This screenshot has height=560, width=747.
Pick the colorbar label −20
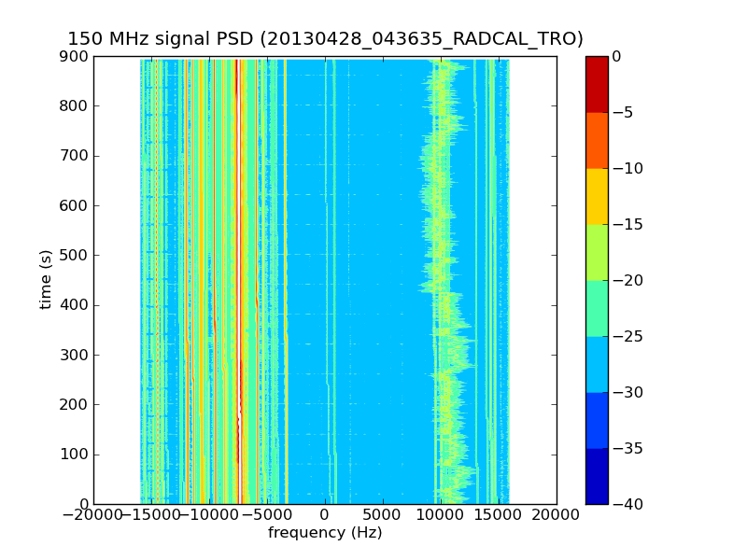point(627,281)
